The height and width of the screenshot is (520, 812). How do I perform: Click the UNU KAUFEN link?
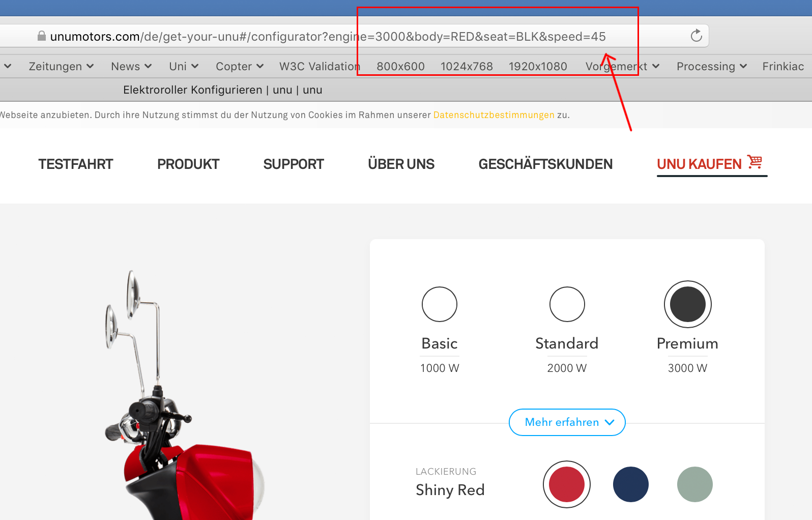click(x=699, y=164)
